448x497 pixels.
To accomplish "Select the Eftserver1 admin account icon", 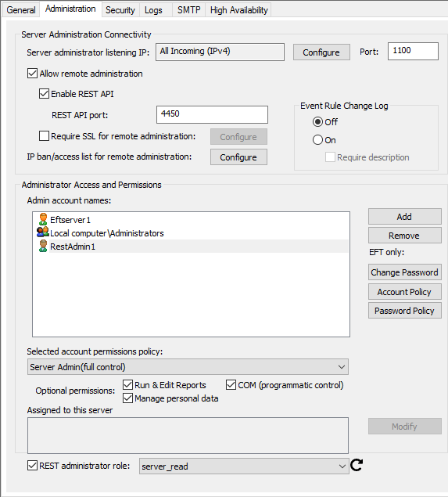I will tap(43, 219).
